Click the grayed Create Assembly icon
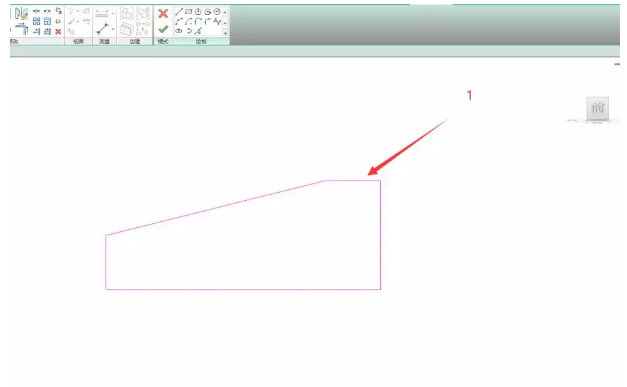 pyautogui.click(x=126, y=13)
